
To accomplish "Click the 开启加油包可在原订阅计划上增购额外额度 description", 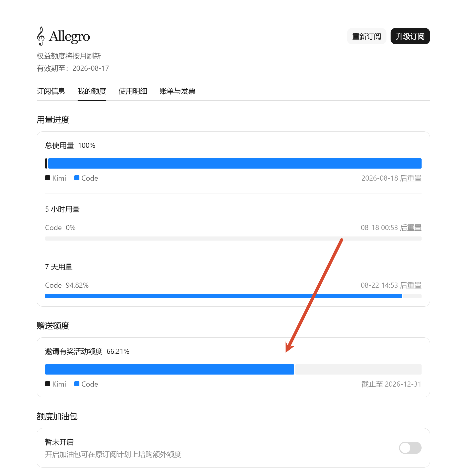I will click(113, 454).
